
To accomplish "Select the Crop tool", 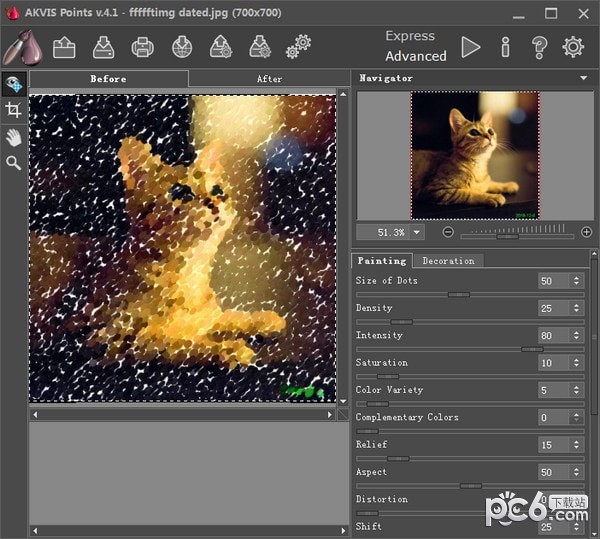I will 13,110.
